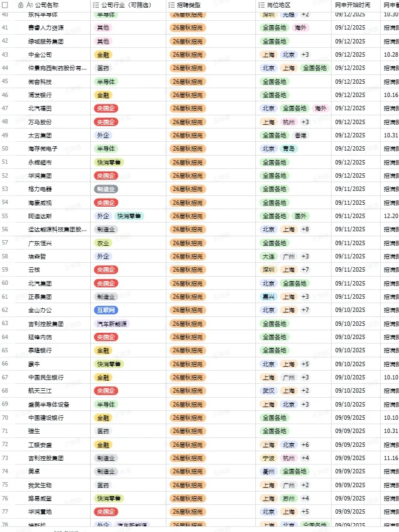Click company name 延锋内饰

point(40,337)
